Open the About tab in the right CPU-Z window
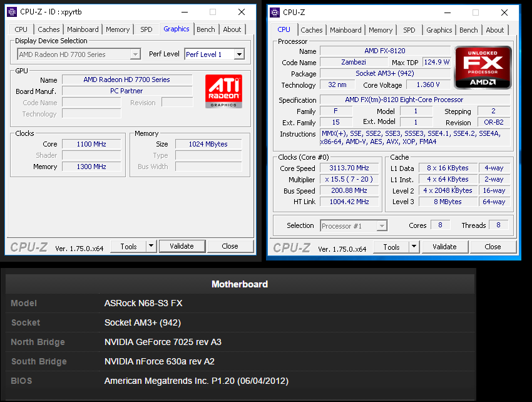This screenshot has height=402, width=532. pos(495,30)
